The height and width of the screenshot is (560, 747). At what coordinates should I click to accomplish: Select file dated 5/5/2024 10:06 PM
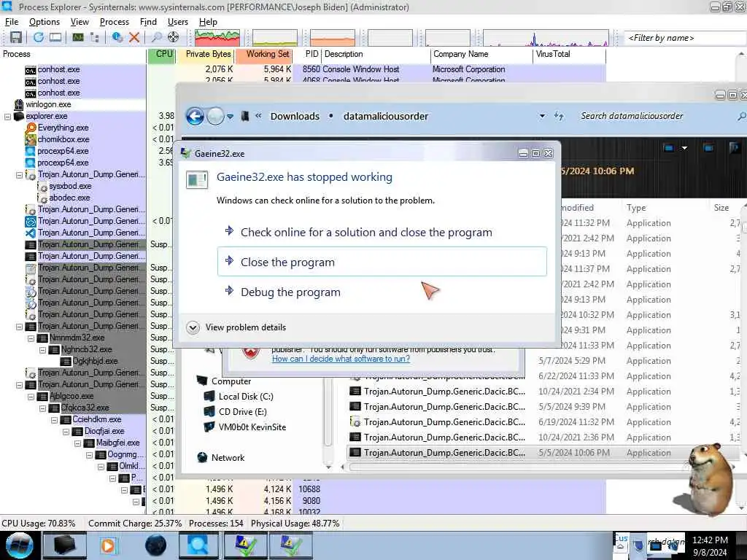pyautogui.click(x=543, y=453)
